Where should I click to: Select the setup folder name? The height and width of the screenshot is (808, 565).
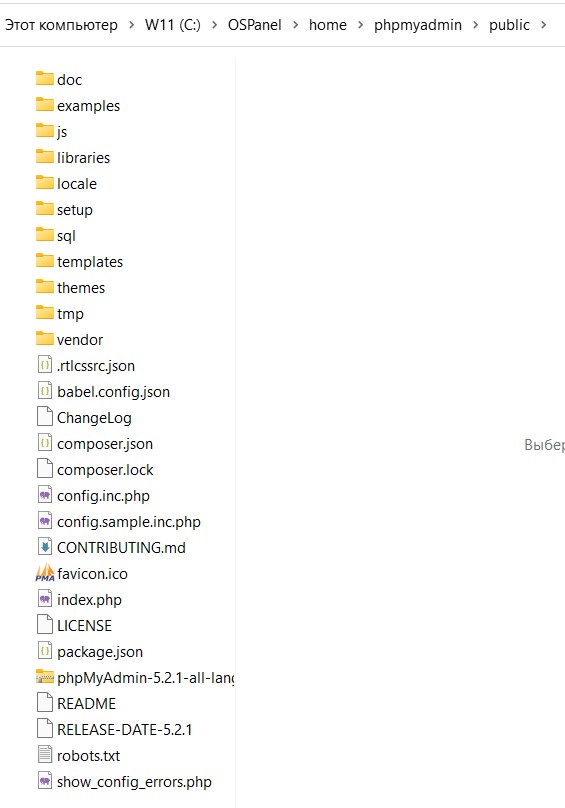[x=75, y=210]
